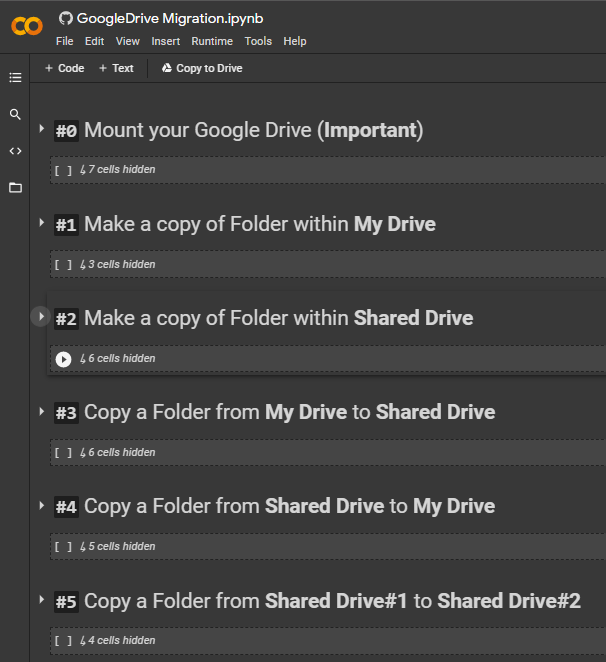Viewport: 606px width, 662px height.
Task: Open the View menu
Action: 128,41
